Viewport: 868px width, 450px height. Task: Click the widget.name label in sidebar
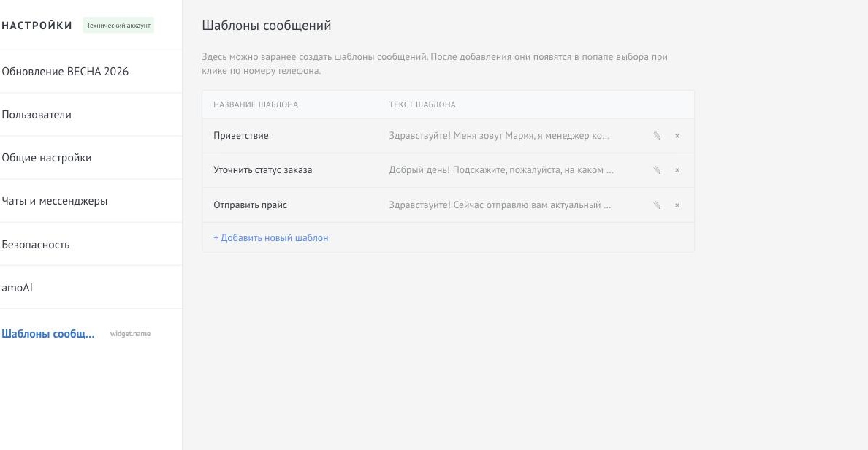pos(130,333)
